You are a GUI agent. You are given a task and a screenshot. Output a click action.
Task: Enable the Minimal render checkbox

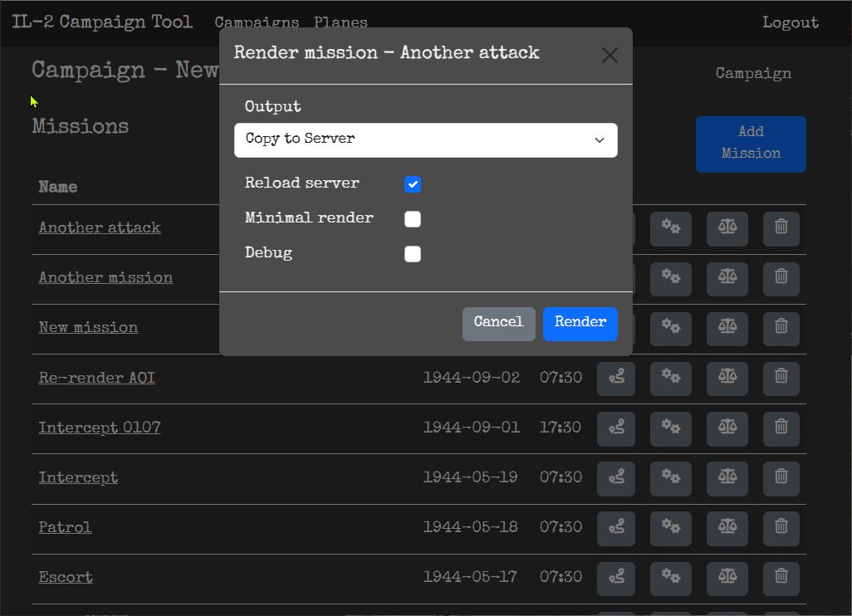[x=413, y=219]
